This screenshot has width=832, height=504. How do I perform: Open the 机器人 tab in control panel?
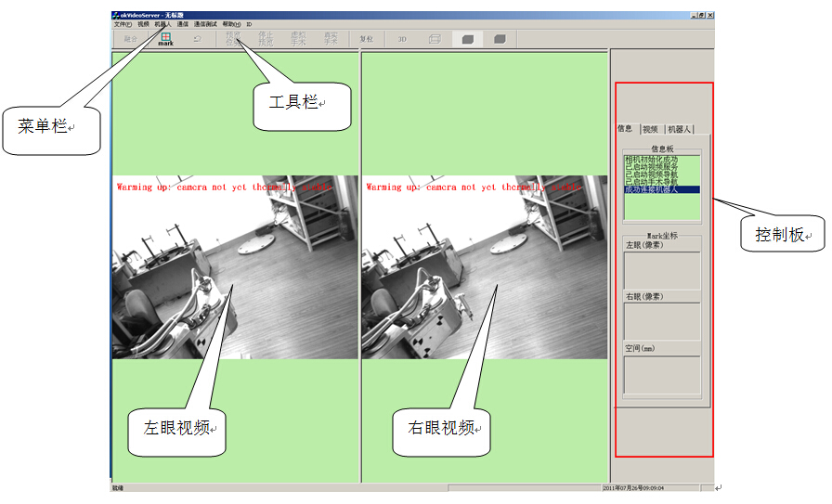pos(680,129)
